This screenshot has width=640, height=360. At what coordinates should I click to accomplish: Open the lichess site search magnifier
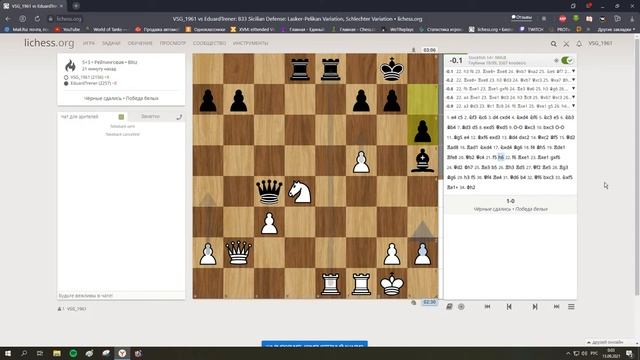553,44
